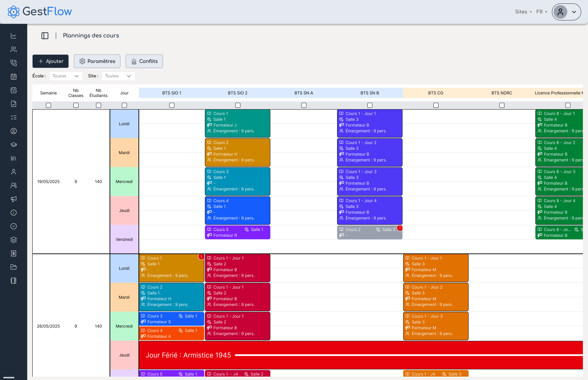
Task: Enable the BTS CG column checkbox
Action: [x=436, y=105]
